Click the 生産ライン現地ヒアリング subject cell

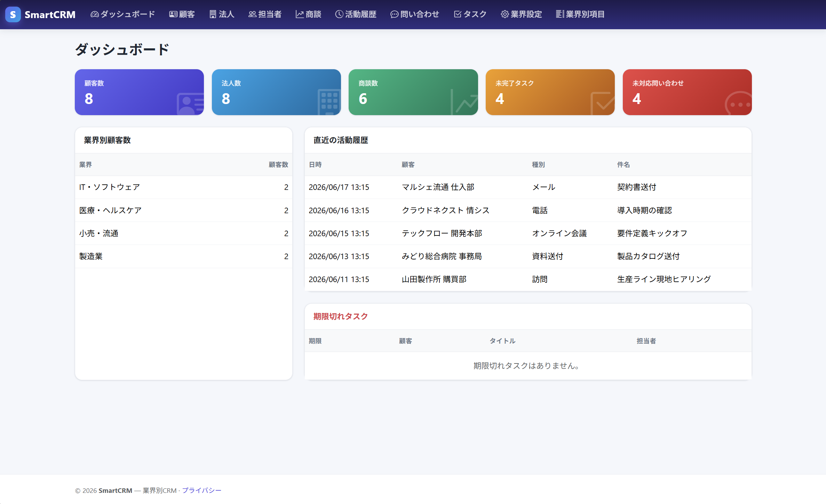tap(664, 279)
